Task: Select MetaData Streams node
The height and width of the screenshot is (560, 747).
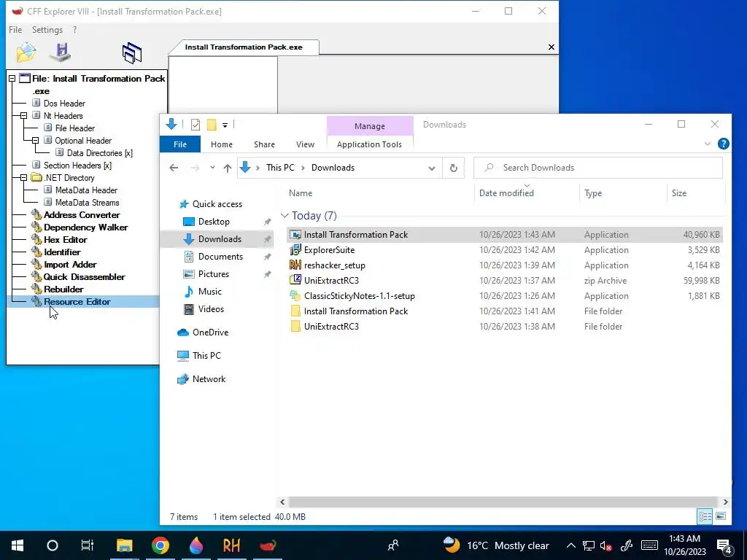Action: click(88, 203)
